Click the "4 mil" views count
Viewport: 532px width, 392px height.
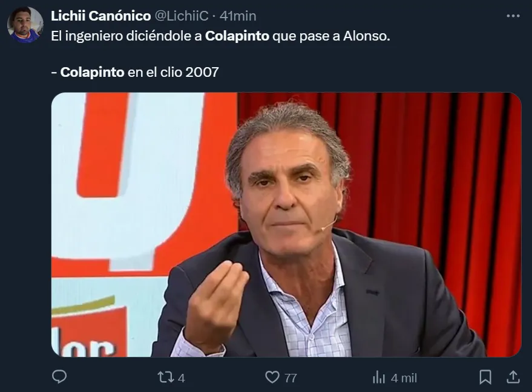404,378
